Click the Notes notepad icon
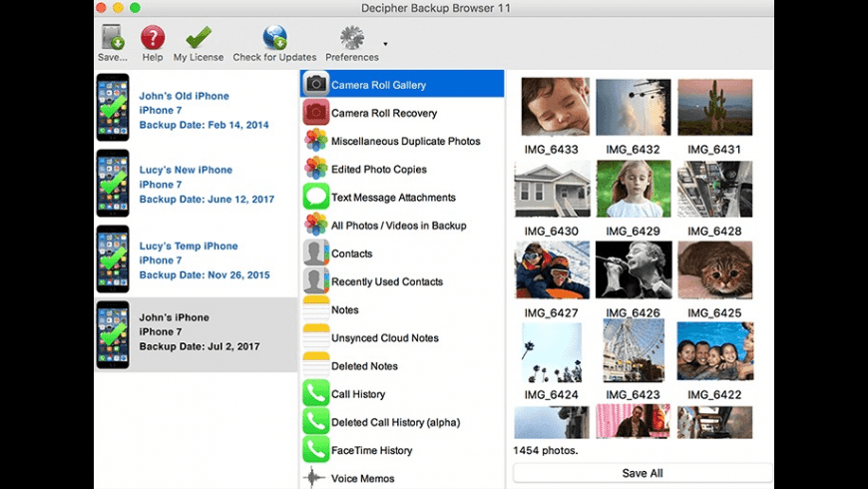This screenshot has height=489, width=868. pos(316,309)
